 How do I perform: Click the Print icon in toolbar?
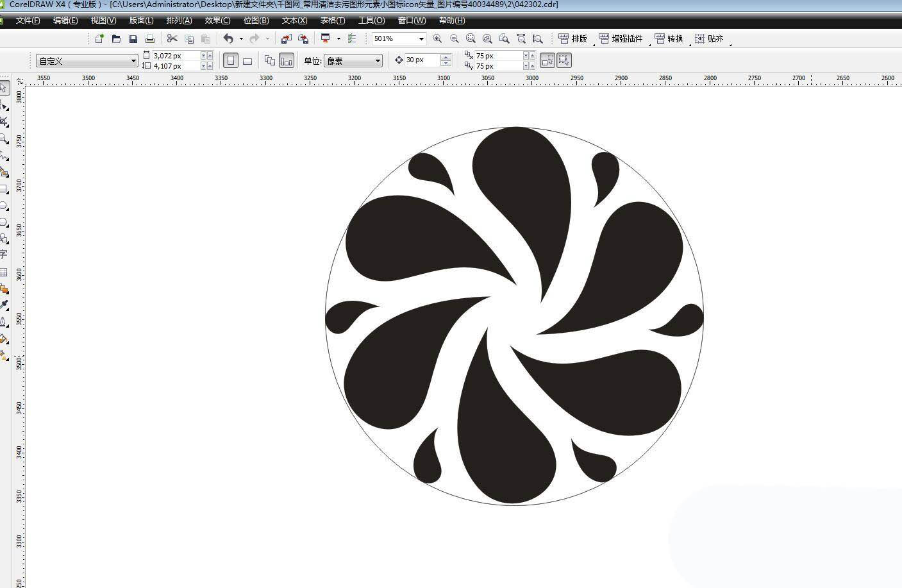(x=150, y=39)
